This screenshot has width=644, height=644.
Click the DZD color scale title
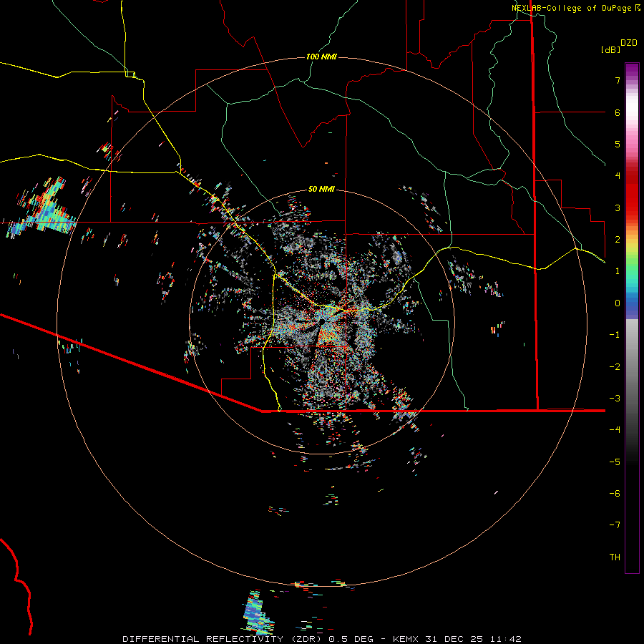629,43
